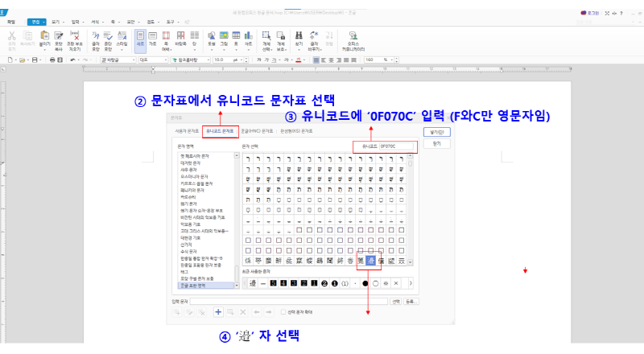Open the font color dropdown arrow
This screenshot has height=354, width=644.
(303, 60)
